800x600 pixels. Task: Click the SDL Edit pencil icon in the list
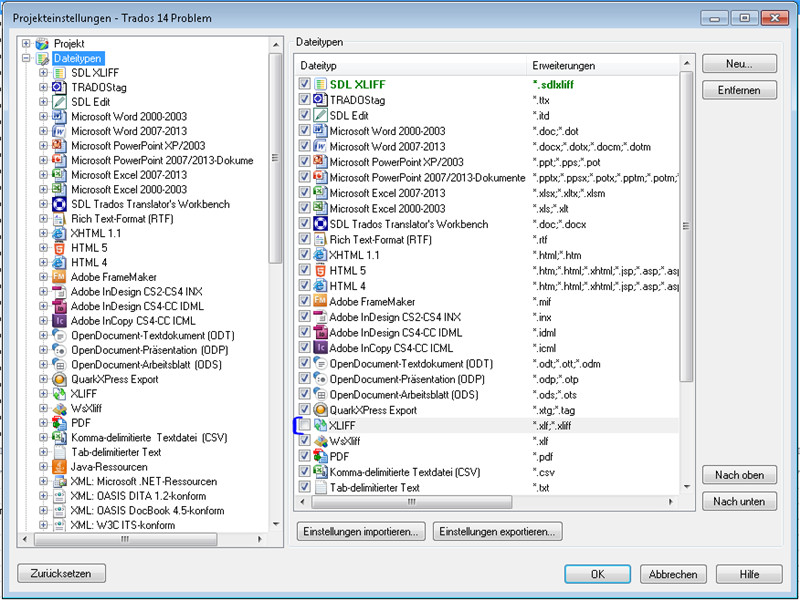click(x=320, y=115)
